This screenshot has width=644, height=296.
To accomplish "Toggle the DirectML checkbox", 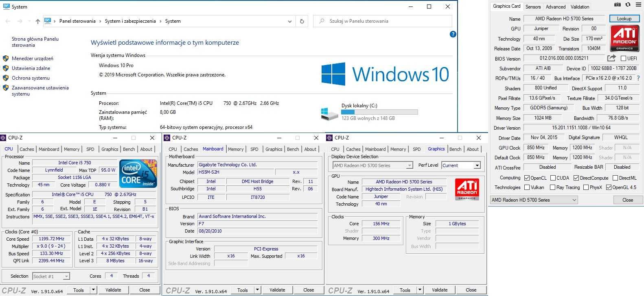I will [615, 178].
